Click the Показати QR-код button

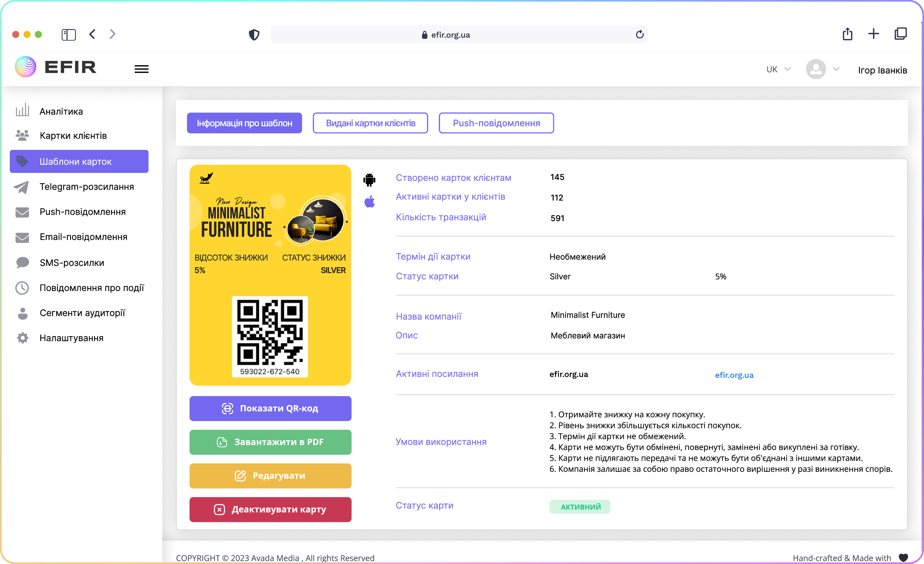click(270, 408)
